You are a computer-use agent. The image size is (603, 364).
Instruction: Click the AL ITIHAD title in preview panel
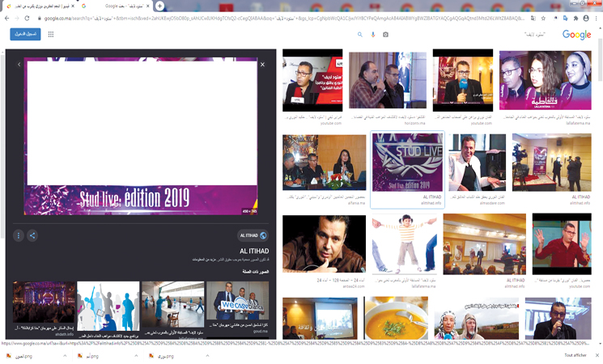(254, 251)
